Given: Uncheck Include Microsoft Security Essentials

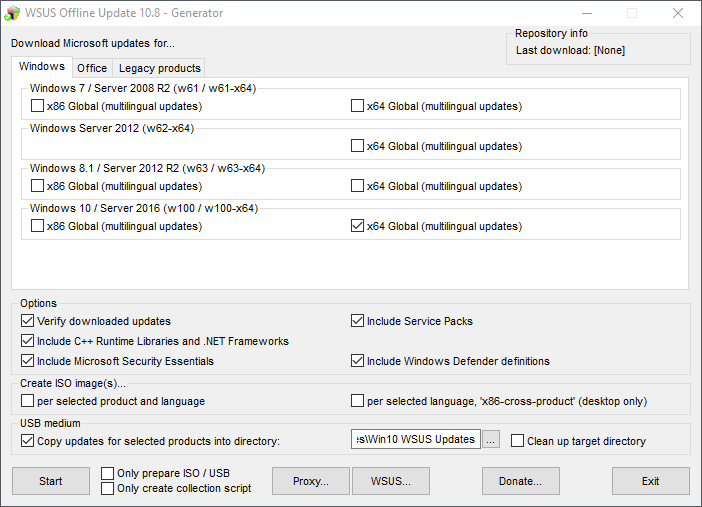Looking at the screenshot, I should coord(27,361).
